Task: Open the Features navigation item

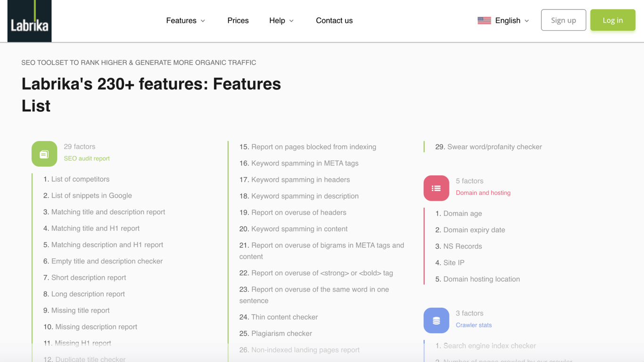Action: click(x=181, y=20)
